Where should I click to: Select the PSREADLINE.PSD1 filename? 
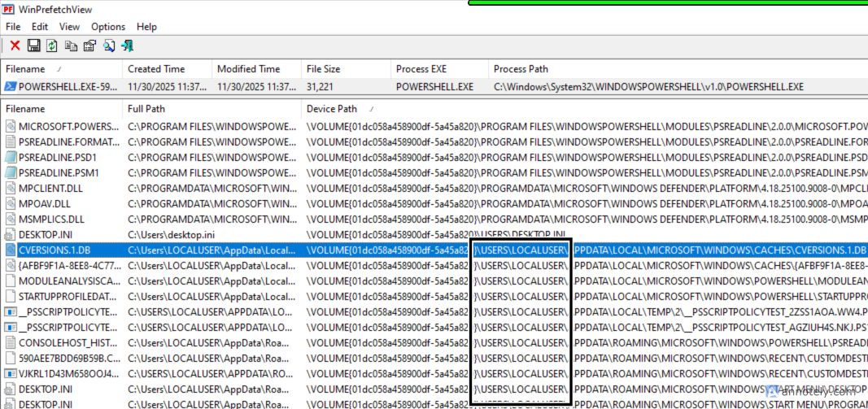(58, 157)
